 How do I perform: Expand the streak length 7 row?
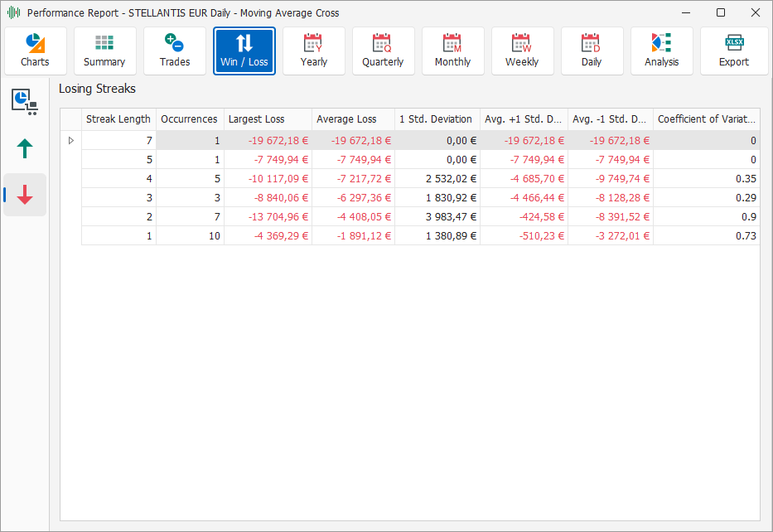coord(71,141)
